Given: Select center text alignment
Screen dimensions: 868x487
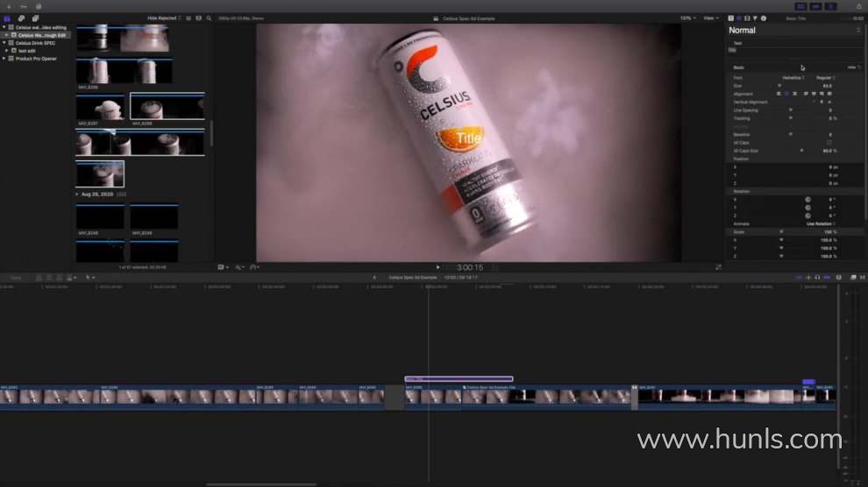Looking at the screenshot, I should click(x=786, y=94).
